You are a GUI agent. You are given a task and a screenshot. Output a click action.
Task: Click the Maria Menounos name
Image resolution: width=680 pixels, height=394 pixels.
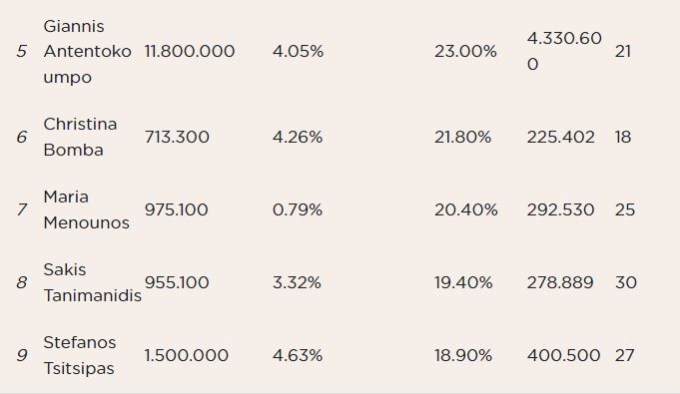pyautogui.click(x=86, y=210)
